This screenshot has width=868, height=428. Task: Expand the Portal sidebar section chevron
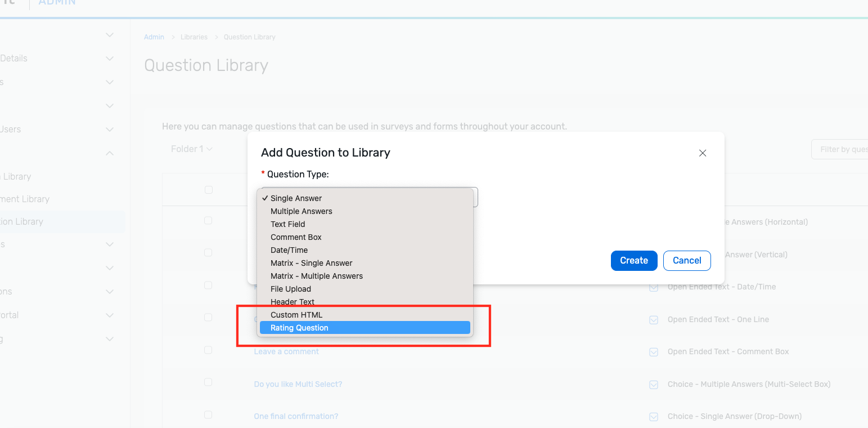click(110, 315)
